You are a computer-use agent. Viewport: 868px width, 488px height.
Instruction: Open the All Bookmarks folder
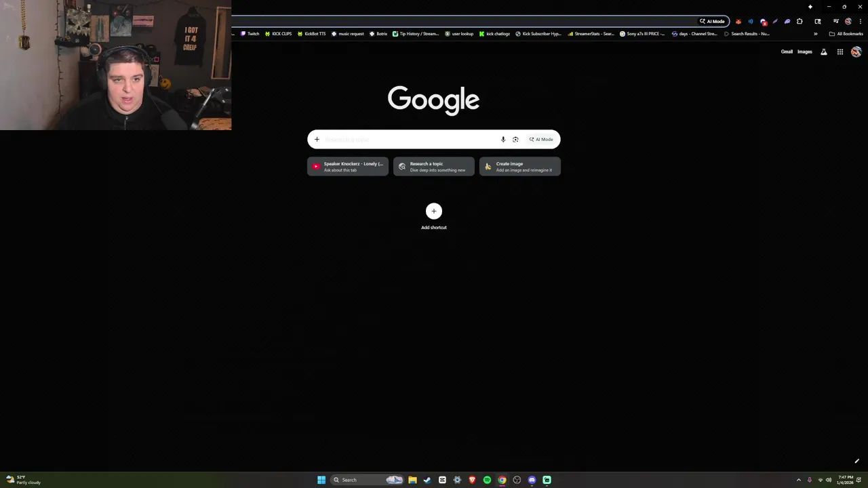[x=846, y=34]
